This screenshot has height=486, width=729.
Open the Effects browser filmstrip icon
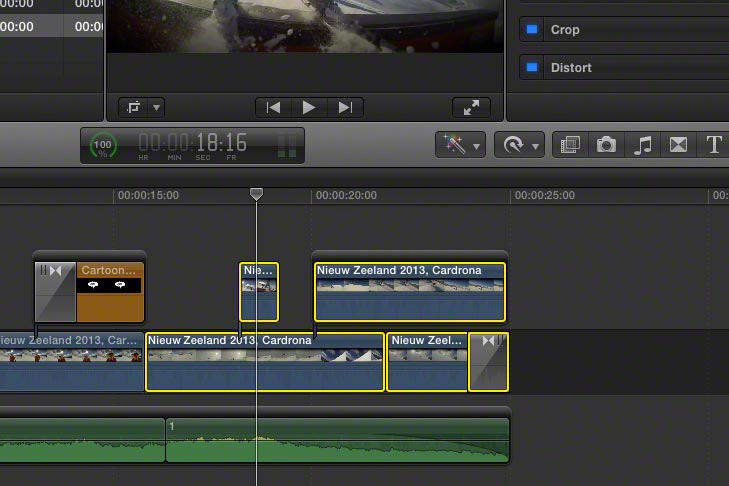(570, 145)
